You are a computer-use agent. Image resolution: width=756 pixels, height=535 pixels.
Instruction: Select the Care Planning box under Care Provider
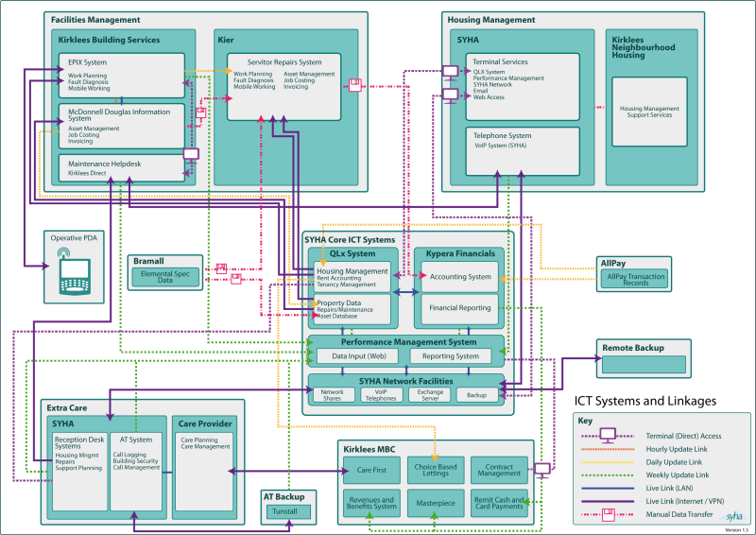pos(204,472)
